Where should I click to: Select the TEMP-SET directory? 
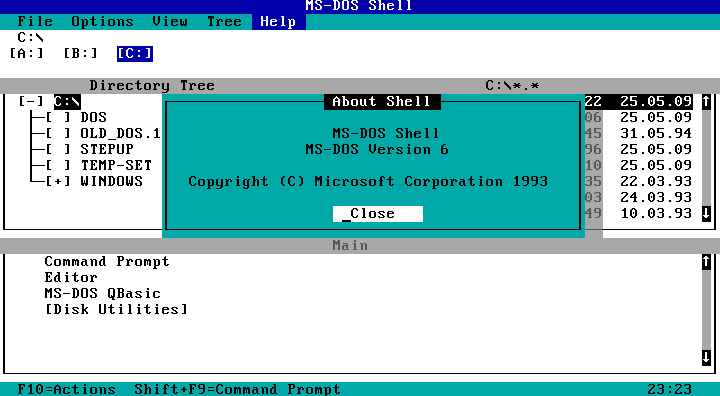coord(116,165)
